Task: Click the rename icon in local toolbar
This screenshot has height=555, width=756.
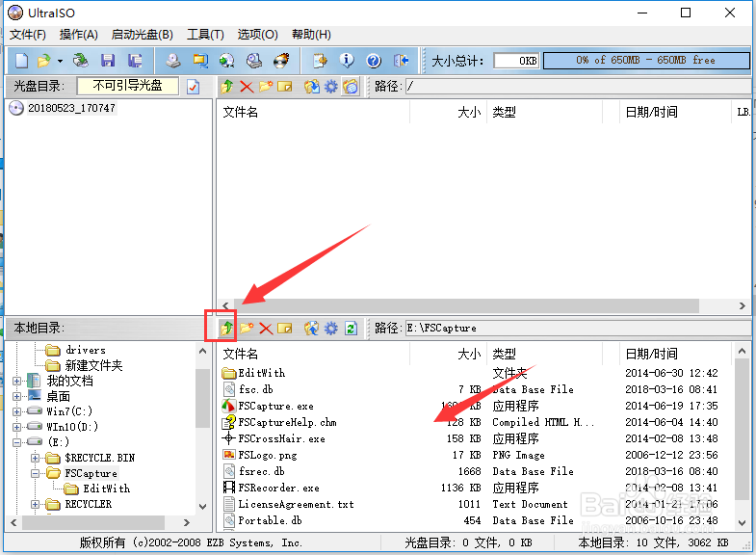Action: coord(285,329)
